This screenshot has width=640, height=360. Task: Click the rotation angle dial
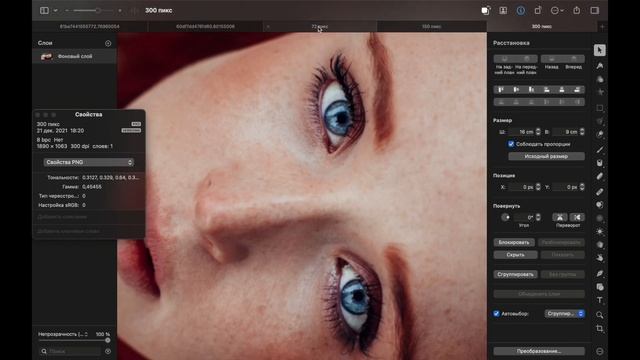coord(505,217)
